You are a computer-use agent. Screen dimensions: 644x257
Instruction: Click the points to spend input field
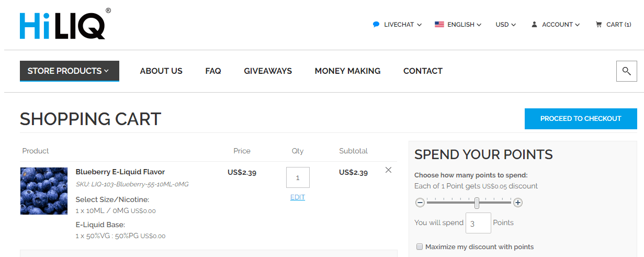click(x=478, y=223)
